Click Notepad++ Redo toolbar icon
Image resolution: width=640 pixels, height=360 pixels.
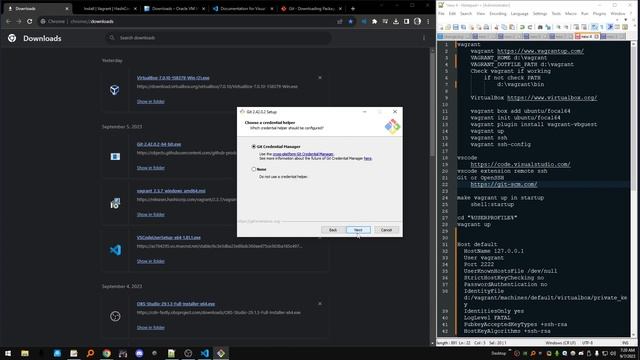coord(530,27)
